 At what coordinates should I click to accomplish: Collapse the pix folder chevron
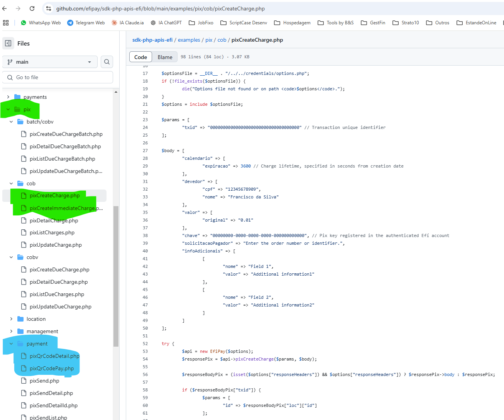(8, 109)
